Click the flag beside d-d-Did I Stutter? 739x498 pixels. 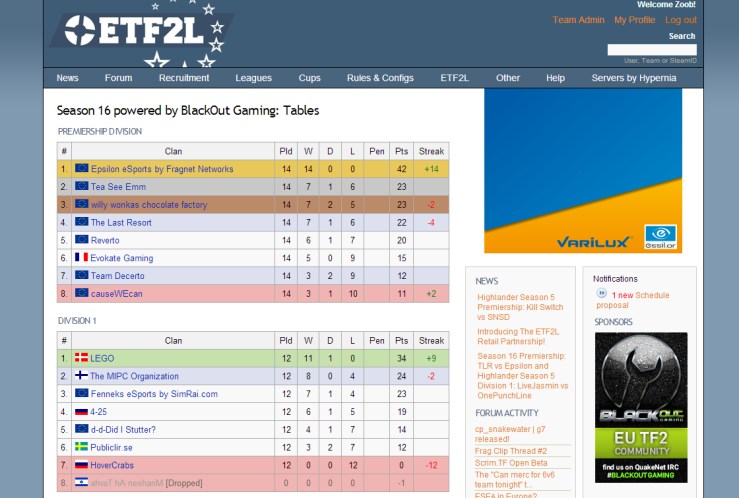click(82, 429)
